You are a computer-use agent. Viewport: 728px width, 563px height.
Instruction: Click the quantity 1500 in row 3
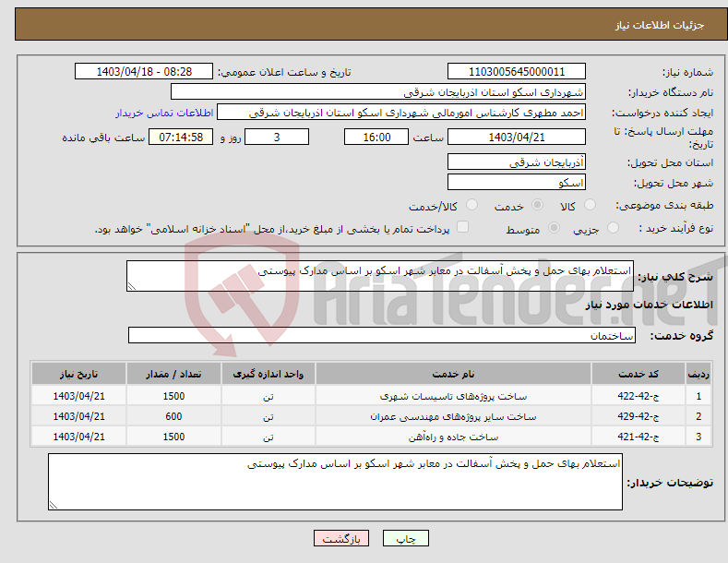tap(173, 437)
